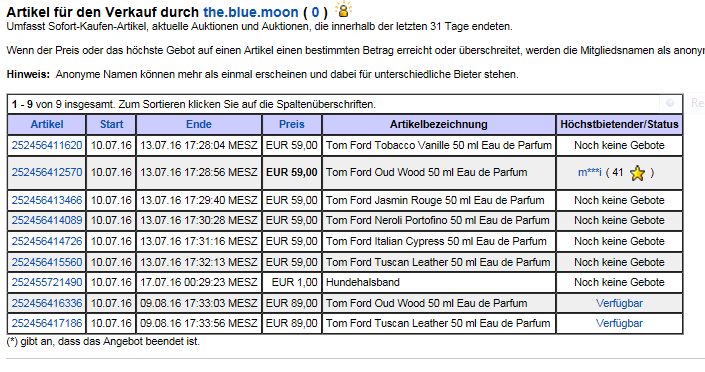The image size is (705, 372).
Task: Click Verfügbar for Oud Wood 89,00 listing
Action: click(x=619, y=303)
